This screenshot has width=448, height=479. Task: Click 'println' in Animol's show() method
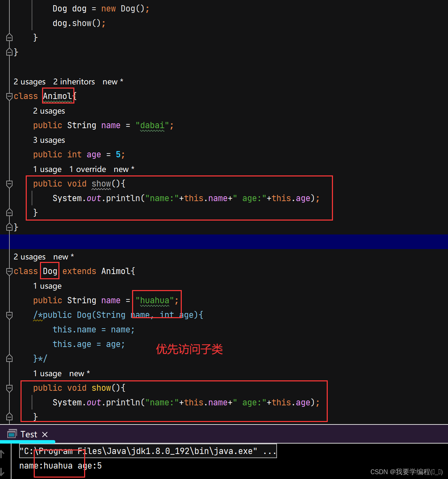pyautogui.click(x=123, y=198)
